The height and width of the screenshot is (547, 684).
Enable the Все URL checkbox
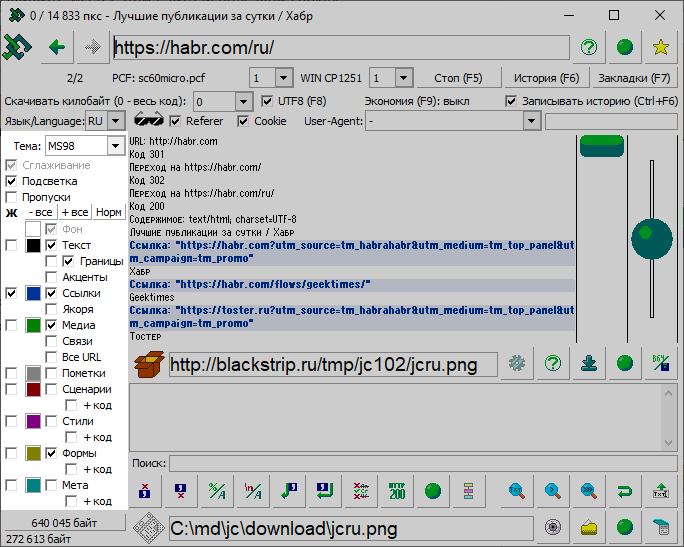pos(51,357)
